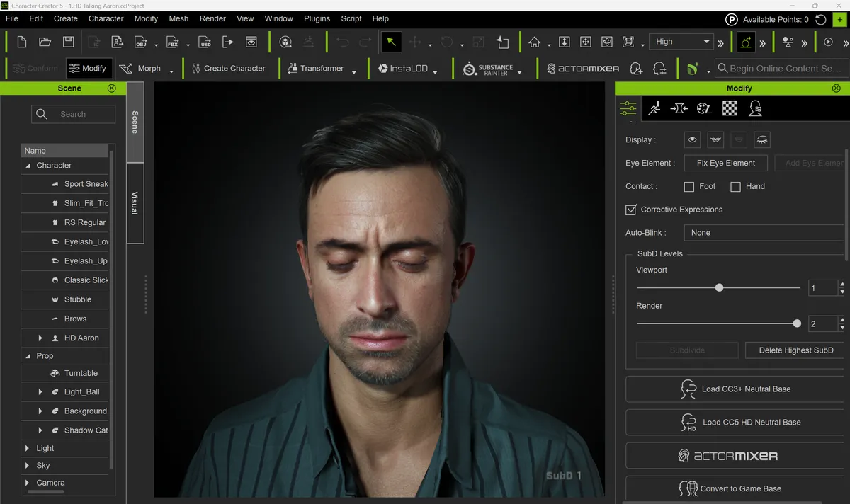Click the Render SubD level slider handle

[797, 323]
